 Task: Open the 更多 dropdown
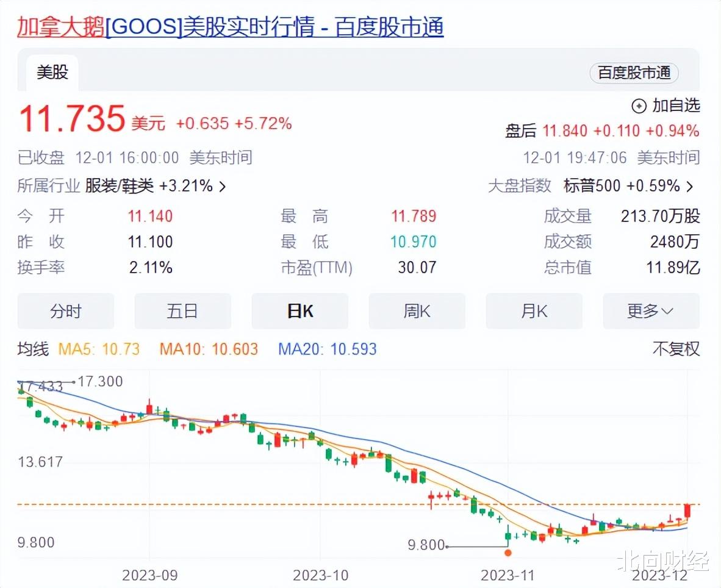point(651,311)
